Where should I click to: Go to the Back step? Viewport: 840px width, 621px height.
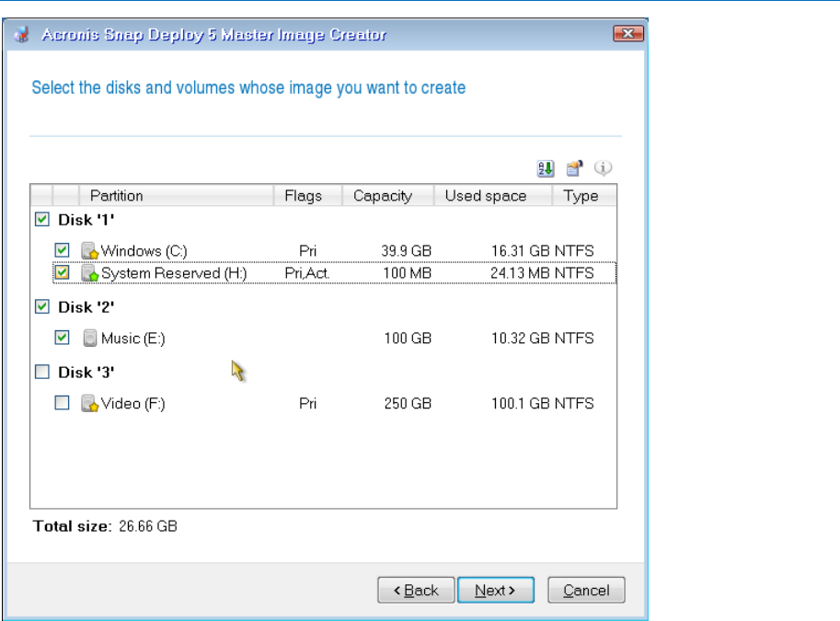click(416, 590)
